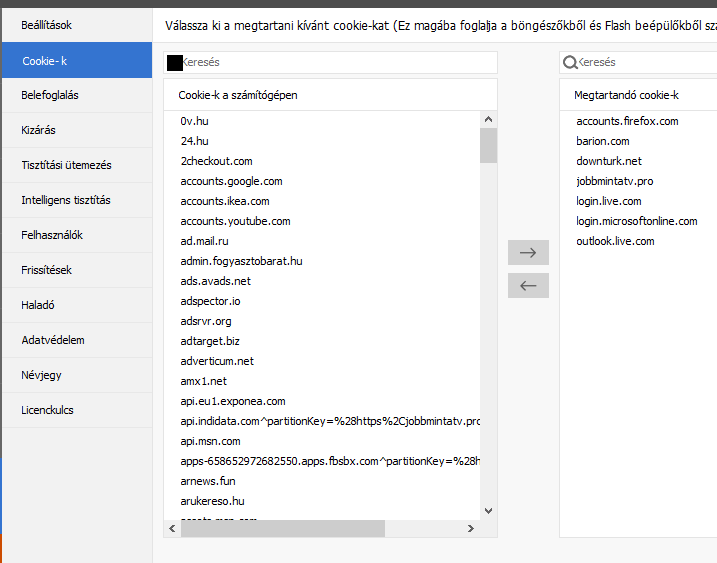Open the Frissítések section
The image size is (717, 563).
pos(77,270)
